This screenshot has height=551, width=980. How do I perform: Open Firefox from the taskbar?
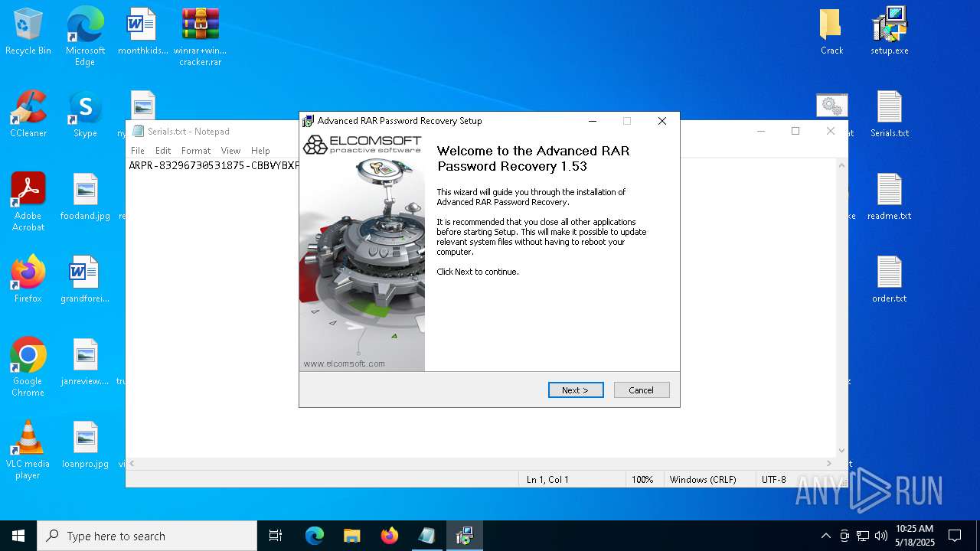pyautogui.click(x=389, y=536)
